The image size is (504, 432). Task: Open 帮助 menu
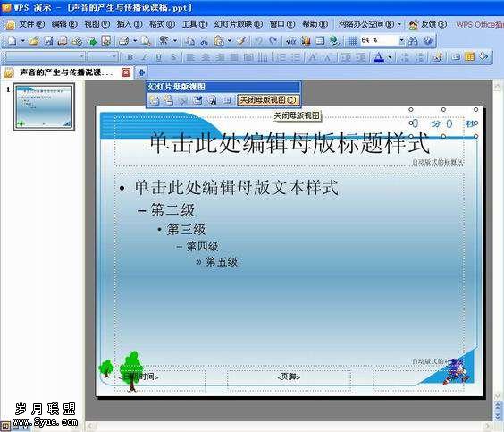315,24
